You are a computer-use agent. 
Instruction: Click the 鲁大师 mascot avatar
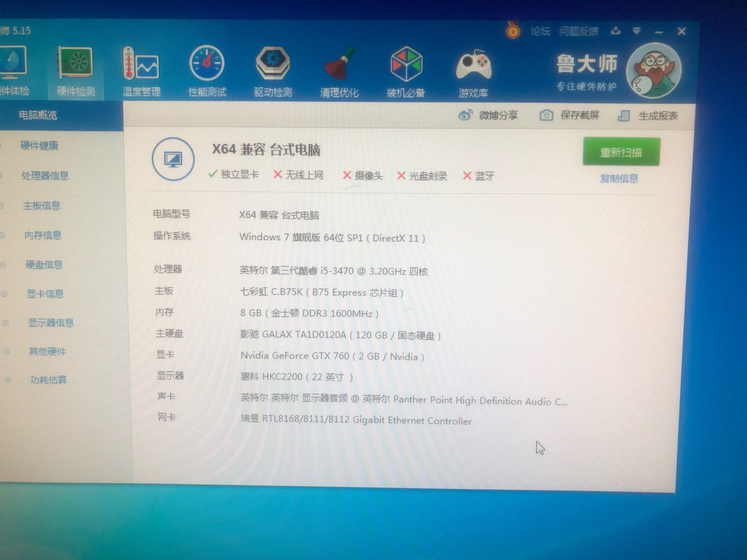click(654, 70)
